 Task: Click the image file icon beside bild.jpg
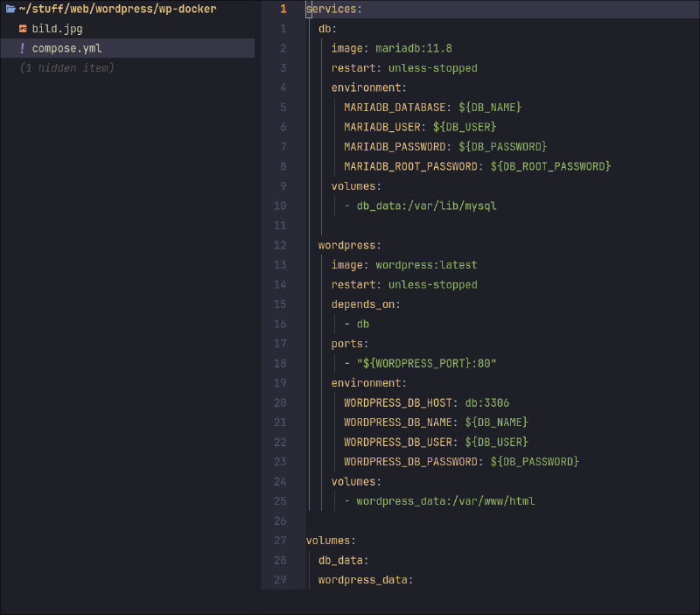pos(23,29)
